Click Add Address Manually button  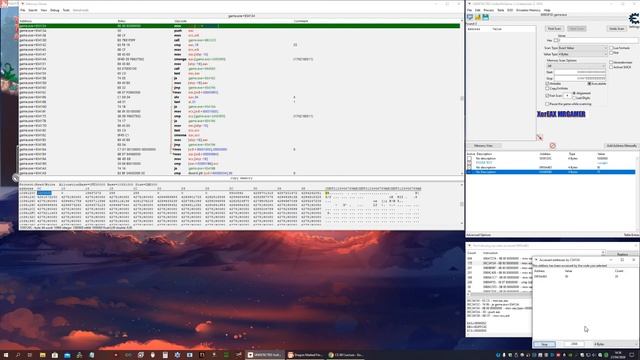[x=621, y=146]
